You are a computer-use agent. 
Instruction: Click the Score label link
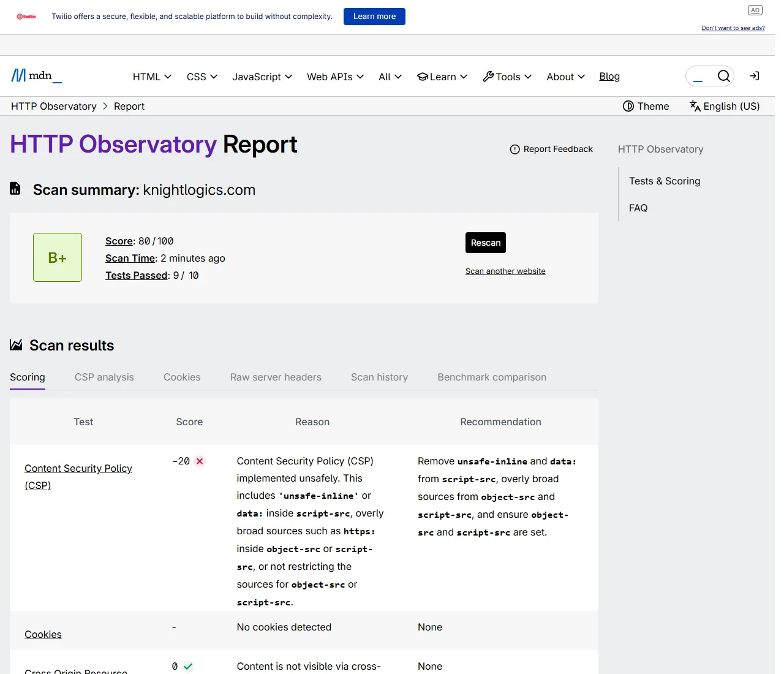[119, 241]
